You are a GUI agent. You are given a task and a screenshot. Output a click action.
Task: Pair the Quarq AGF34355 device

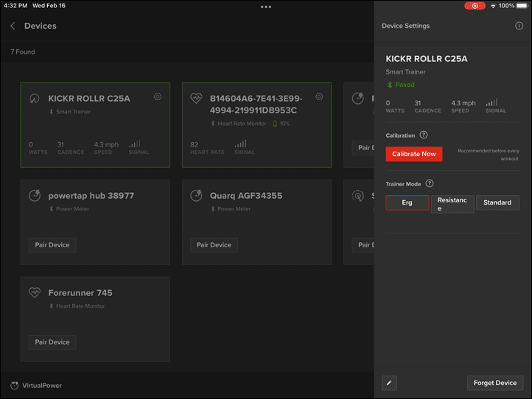click(x=214, y=245)
